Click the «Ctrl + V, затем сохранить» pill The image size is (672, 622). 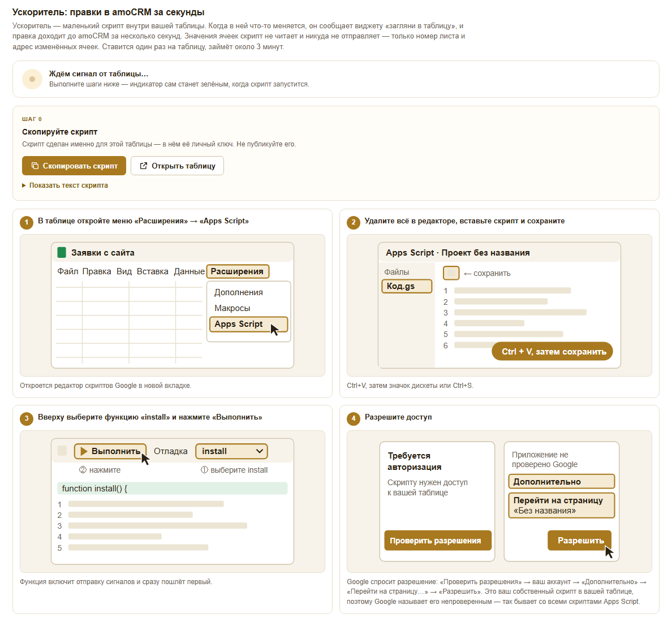(552, 351)
